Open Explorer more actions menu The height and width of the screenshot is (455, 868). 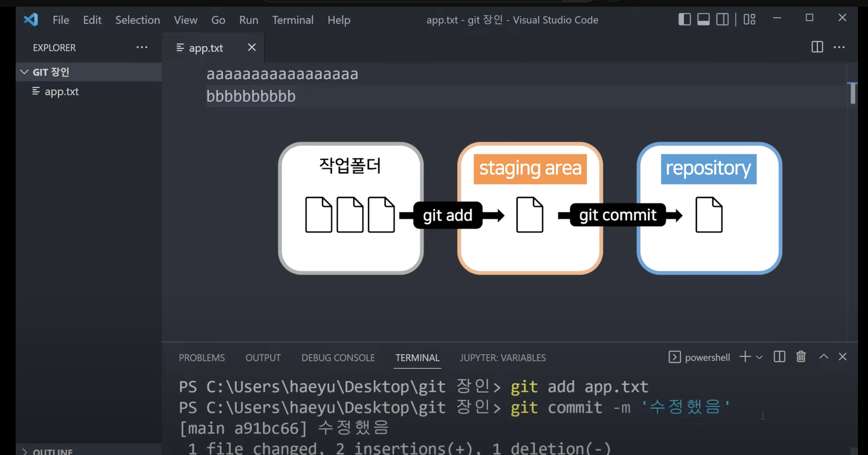click(x=142, y=47)
